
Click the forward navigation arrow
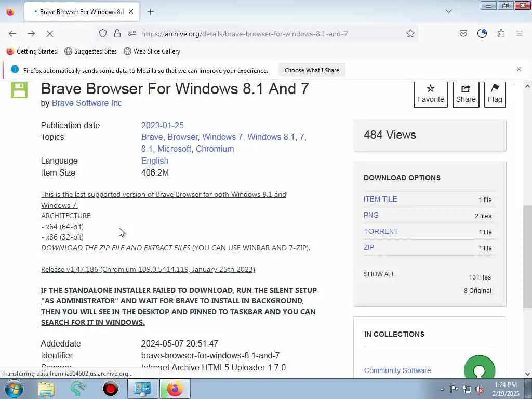click(x=31, y=34)
